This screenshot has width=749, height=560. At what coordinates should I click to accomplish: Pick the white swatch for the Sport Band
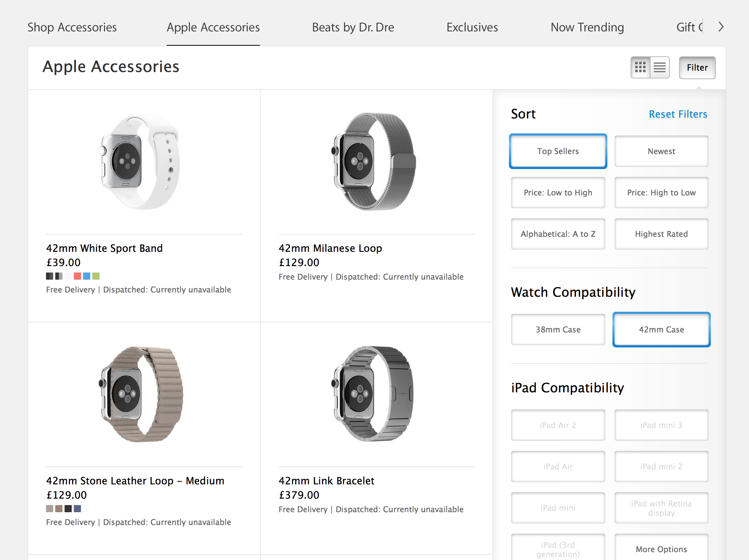pos(68,276)
